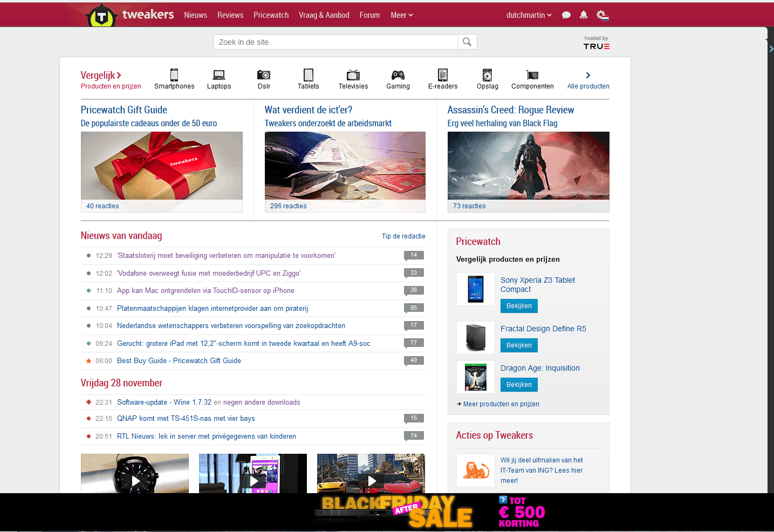Open the Componenten category icon

tap(532, 75)
